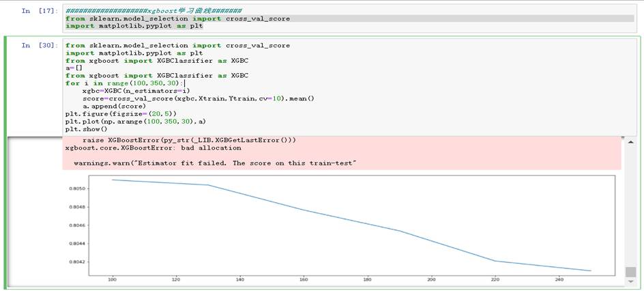Screen dimensions: 644x291
Task: Click the output area scrollbar thumb
Action: (630, 272)
